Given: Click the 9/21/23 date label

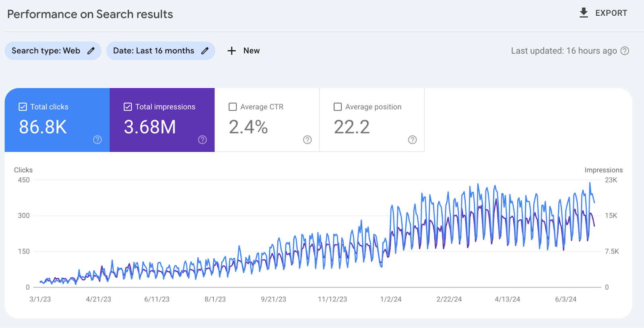Looking at the screenshot, I should pos(274,299).
